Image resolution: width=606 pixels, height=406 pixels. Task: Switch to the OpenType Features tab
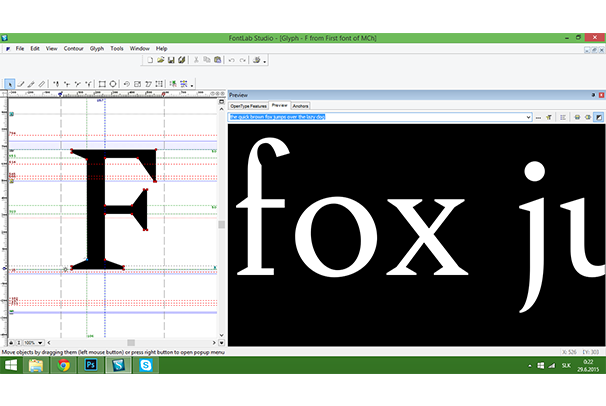[248, 105]
